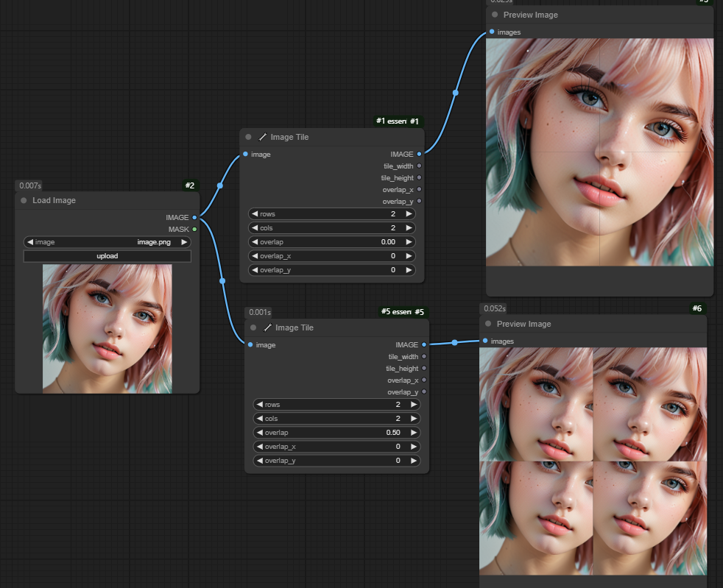
Task: Collapse the top Preview Image node using its title dot
Action: coord(495,15)
